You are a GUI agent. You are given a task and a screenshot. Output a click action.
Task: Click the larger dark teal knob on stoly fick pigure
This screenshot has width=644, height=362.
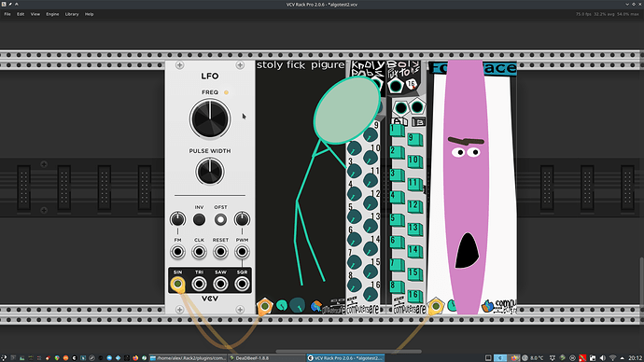298,304
